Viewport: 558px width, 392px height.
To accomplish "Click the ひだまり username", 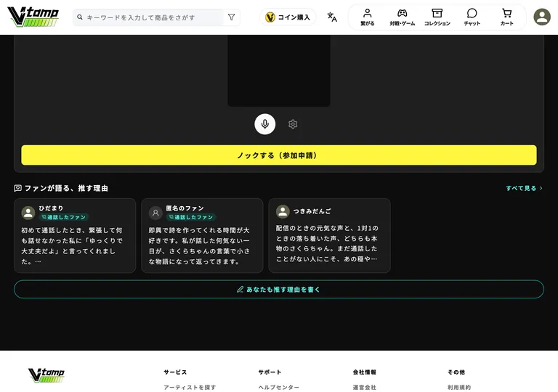I will click(51, 208).
